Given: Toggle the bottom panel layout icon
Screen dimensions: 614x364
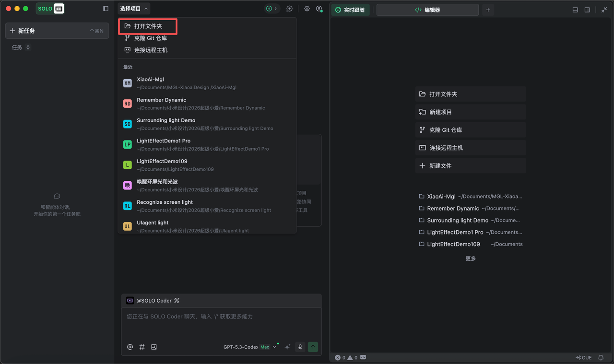Looking at the screenshot, I should tap(575, 10).
